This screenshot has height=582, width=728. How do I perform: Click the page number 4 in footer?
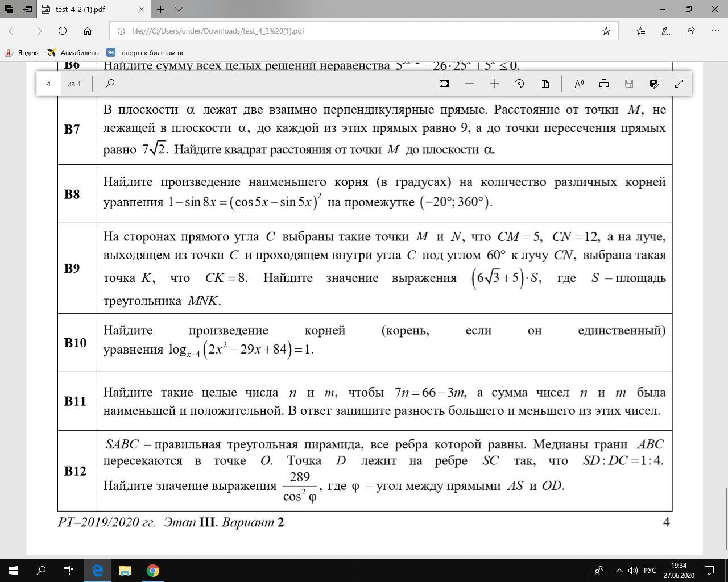pos(667,522)
